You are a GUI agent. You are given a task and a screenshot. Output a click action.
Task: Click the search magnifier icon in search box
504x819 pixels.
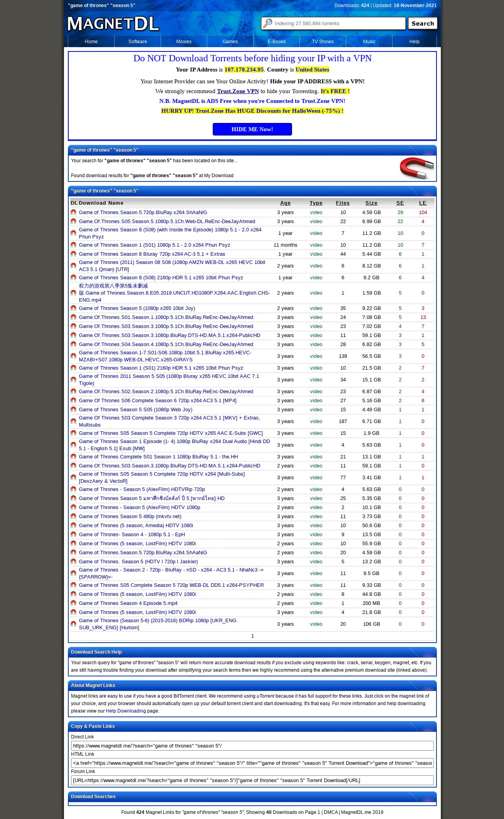click(x=268, y=24)
